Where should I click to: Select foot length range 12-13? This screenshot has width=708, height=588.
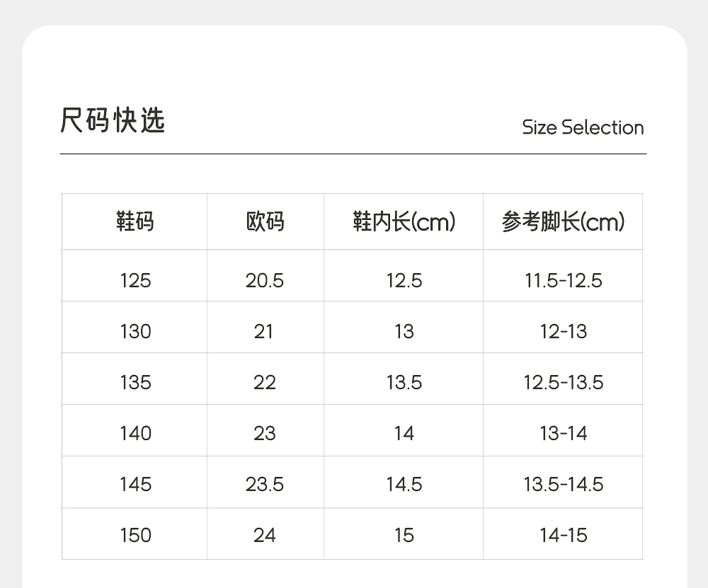tap(563, 332)
